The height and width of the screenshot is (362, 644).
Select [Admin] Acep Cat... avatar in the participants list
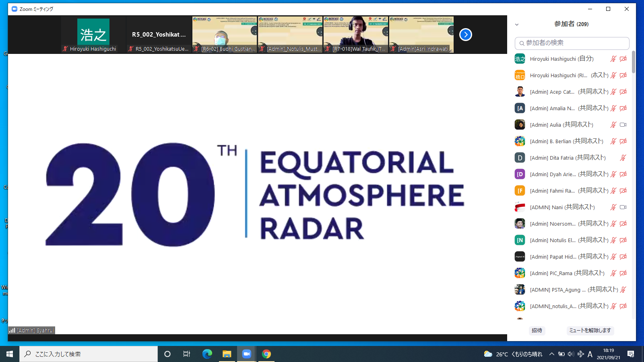(x=520, y=92)
